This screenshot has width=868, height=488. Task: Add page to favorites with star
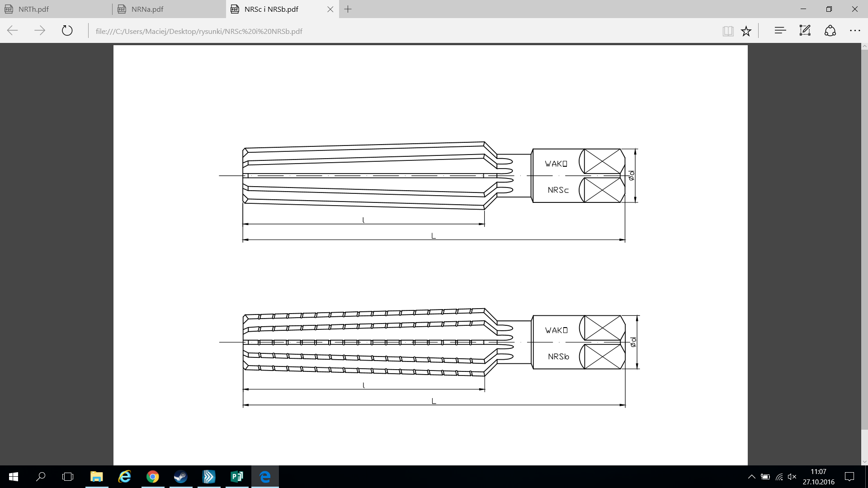[746, 31]
